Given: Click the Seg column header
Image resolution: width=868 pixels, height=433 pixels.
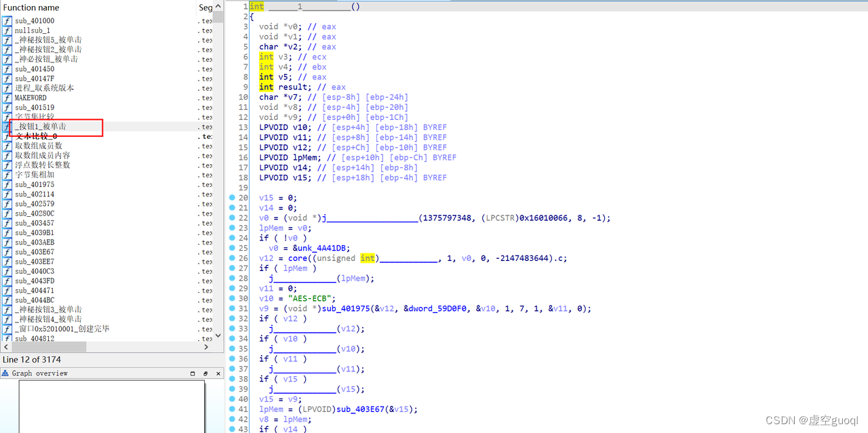Looking at the screenshot, I should click(x=205, y=7).
